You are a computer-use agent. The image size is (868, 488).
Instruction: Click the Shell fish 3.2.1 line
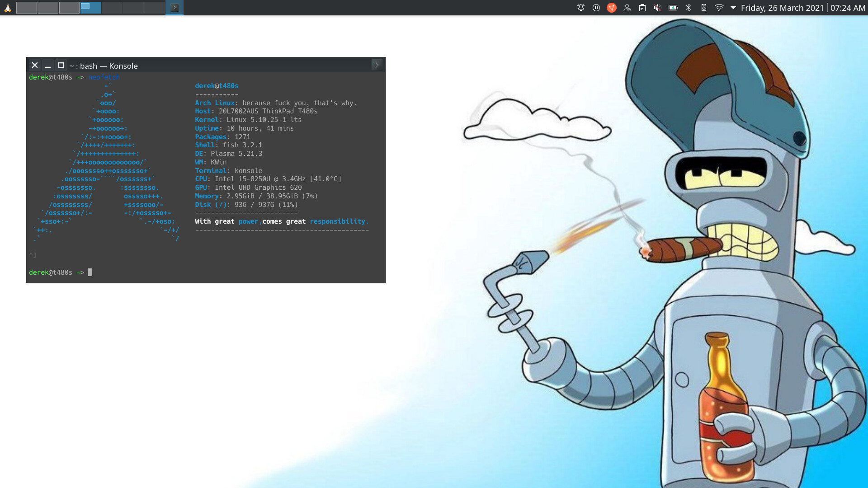pos(228,145)
